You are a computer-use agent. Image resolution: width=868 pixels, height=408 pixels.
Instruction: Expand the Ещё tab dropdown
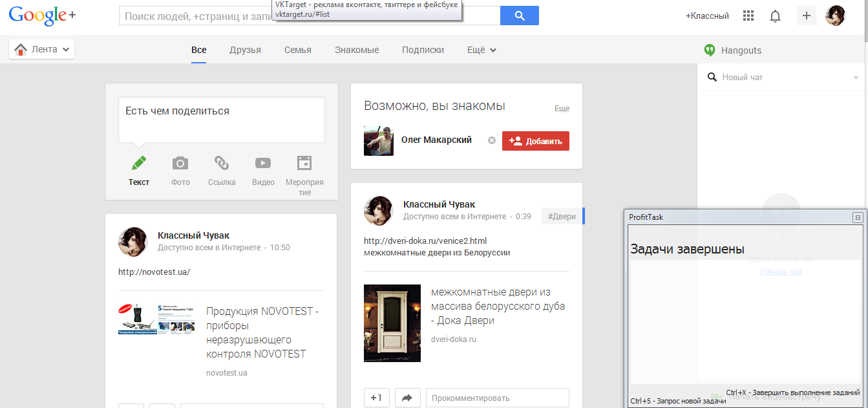click(482, 50)
